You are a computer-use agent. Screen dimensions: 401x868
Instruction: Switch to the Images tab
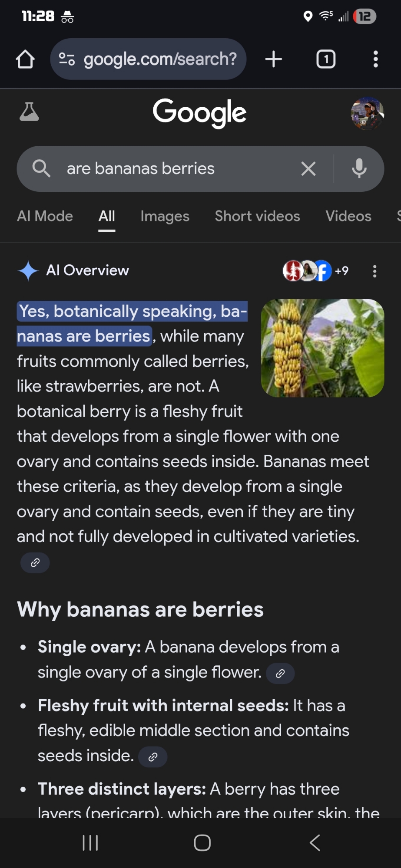[x=165, y=216]
